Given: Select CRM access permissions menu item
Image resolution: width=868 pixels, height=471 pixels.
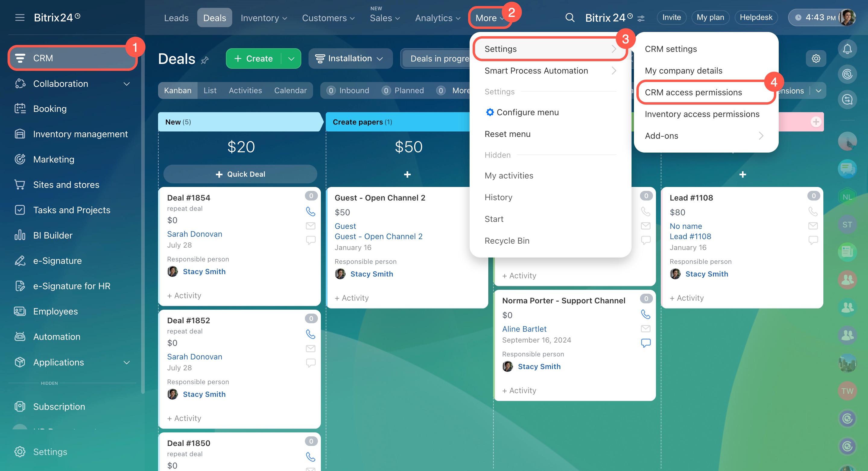Looking at the screenshot, I should click(x=693, y=92).
